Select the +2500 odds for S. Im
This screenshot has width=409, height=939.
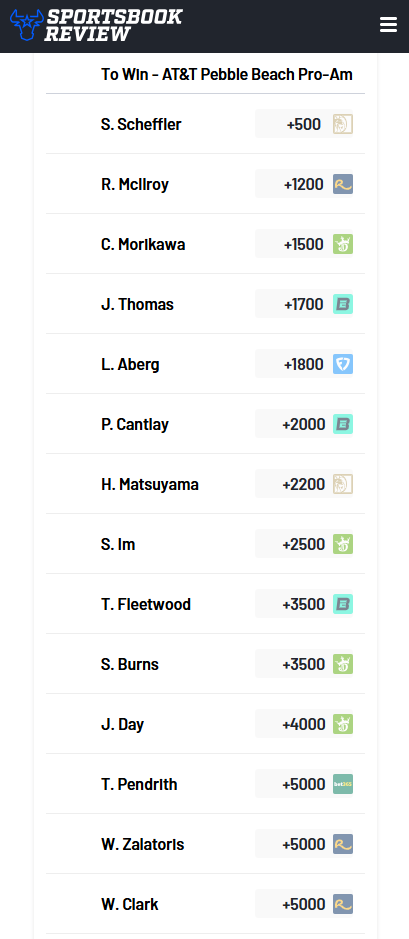point(304,544)
